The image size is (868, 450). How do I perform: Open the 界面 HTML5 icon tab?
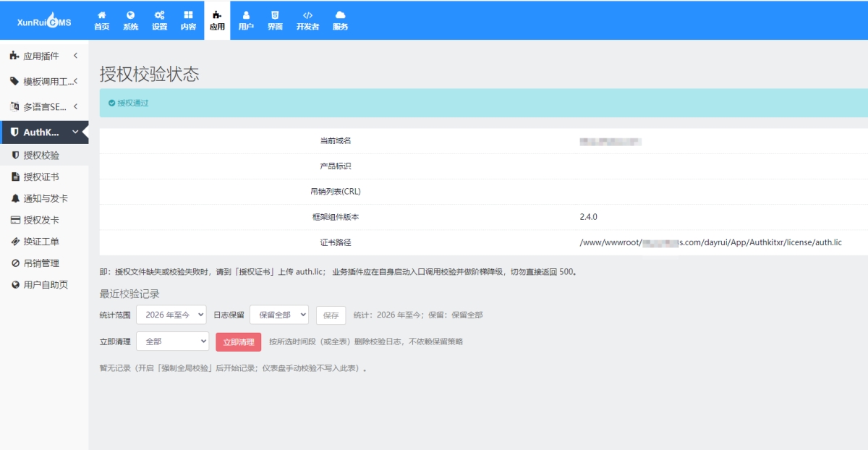coord(275,20)
